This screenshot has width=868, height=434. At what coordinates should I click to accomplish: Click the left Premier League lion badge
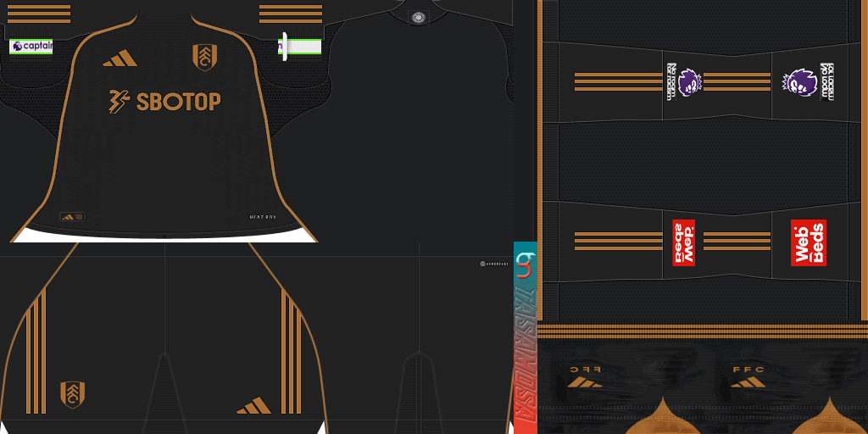[682, 83]
